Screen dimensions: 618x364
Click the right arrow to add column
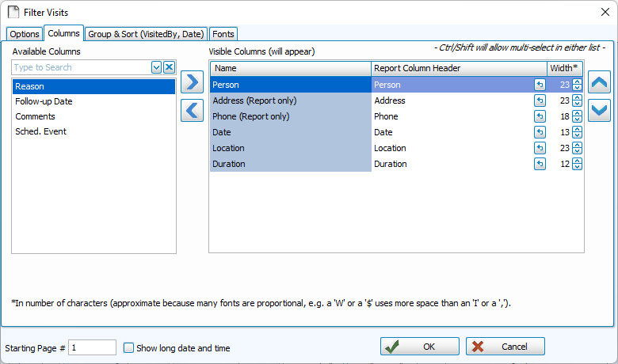coord(192,82)
